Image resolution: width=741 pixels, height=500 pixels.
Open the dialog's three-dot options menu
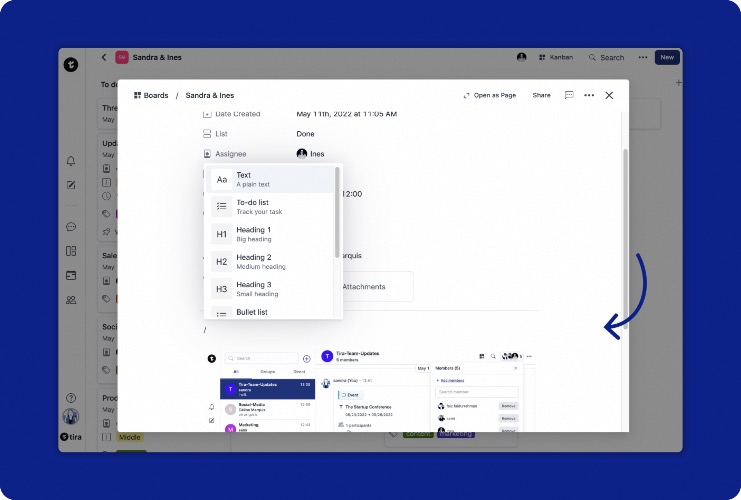point(589,95)
